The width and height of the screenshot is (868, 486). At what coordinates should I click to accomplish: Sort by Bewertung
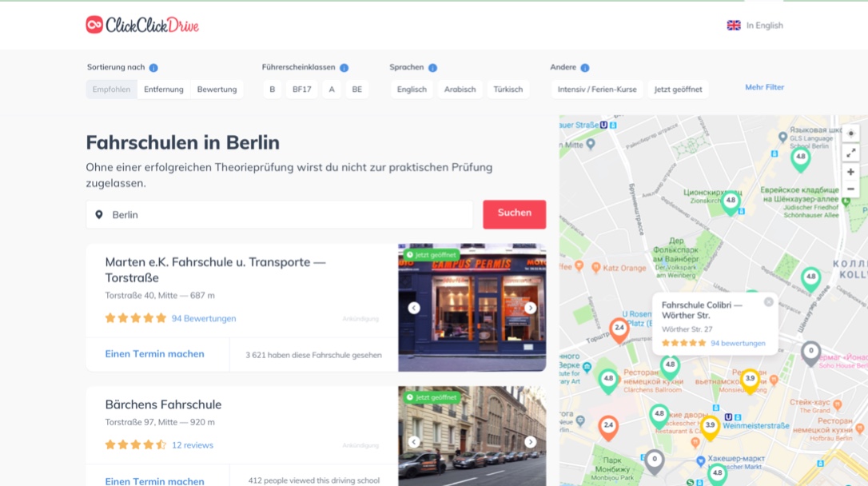tap(217, 89)
